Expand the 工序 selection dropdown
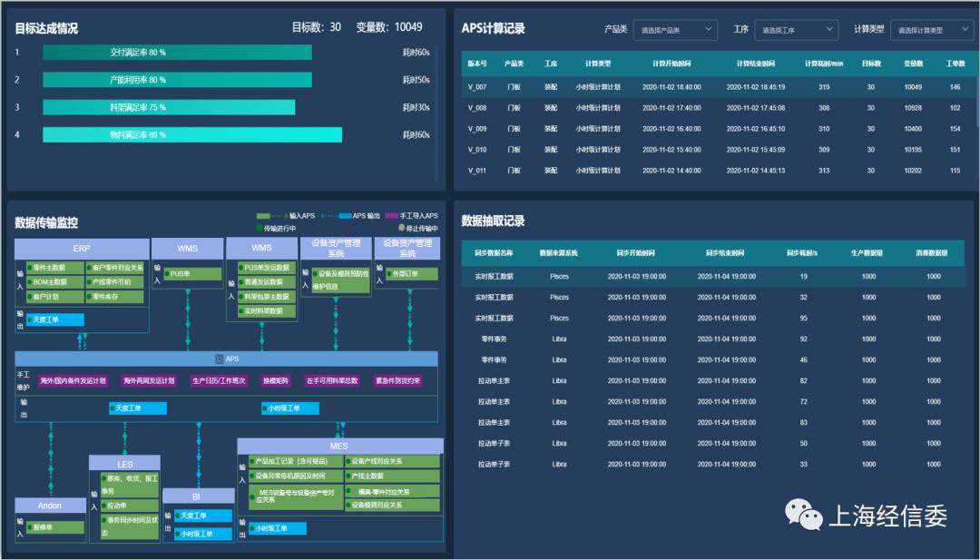Viewport: 980px width, 560px height. pos(795,30)
